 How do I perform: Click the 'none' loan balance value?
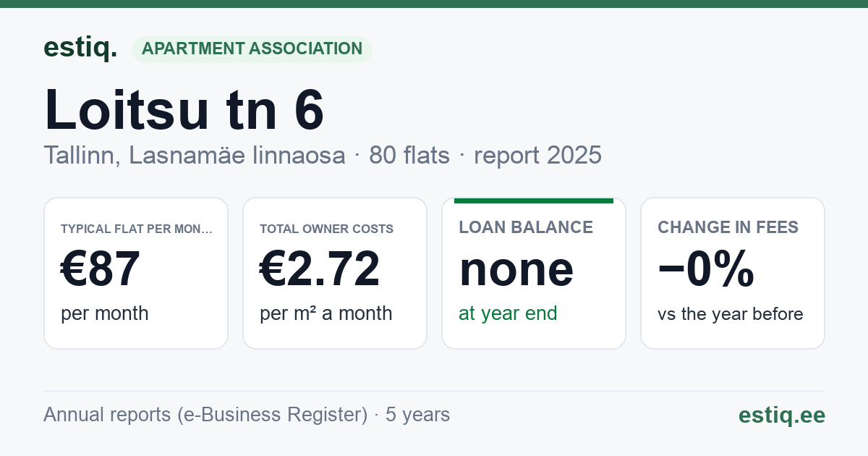[516, 270]
